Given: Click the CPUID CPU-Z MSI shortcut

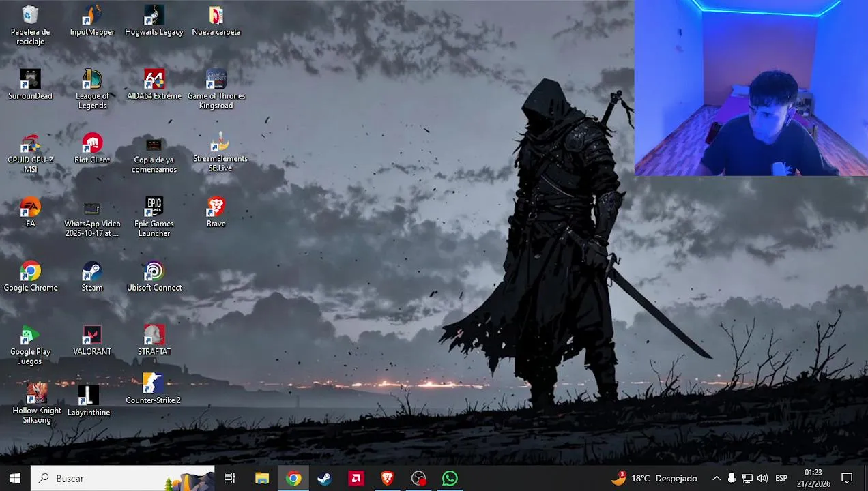Looking at the screenshot, I should click(30, 153).
